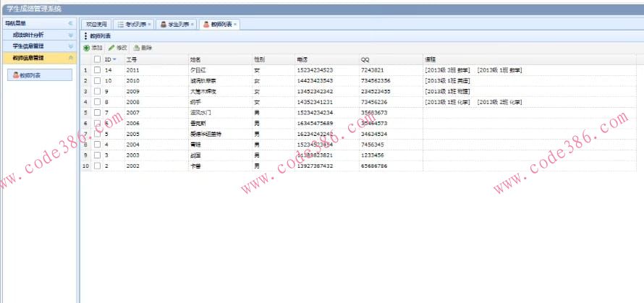Click the 课程 column header
644x303 pixels.
click(530, 59)
